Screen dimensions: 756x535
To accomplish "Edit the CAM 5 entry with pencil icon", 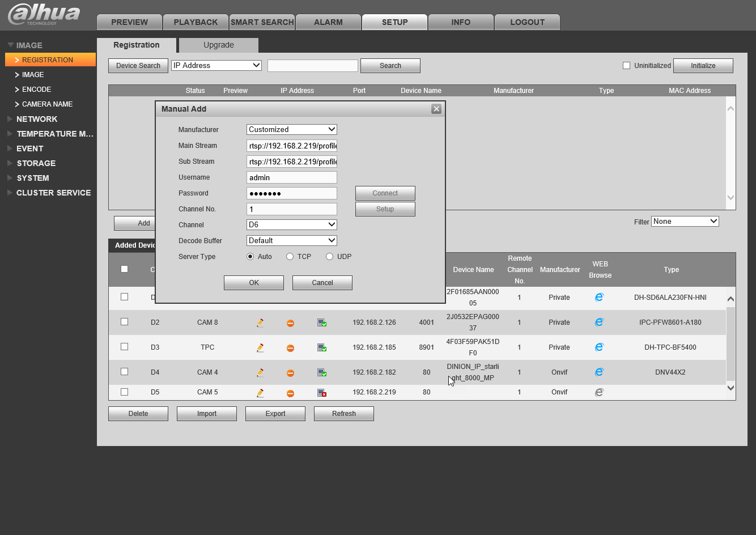I will [x=260, y=392].
